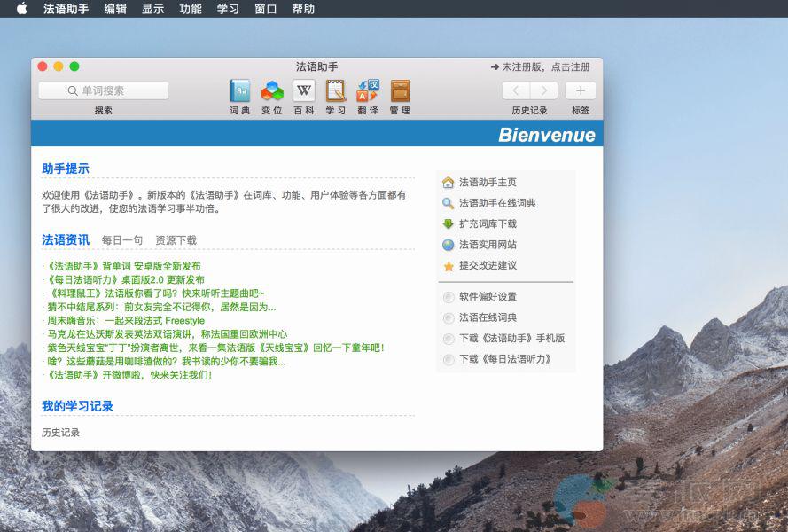
Task: Open the 词典 dictionary toolbar icon
Action: tap(239, 91)
